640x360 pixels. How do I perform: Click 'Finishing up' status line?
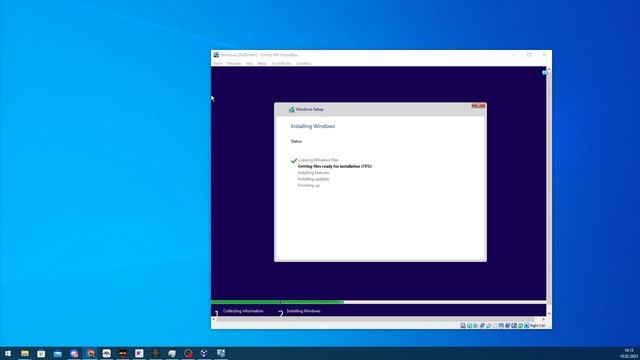309,185
